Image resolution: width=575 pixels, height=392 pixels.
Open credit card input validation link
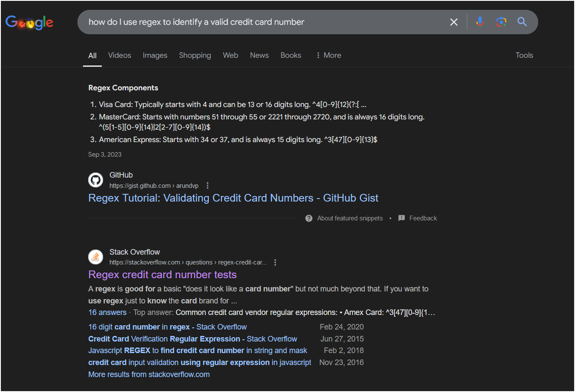[200, 362]
